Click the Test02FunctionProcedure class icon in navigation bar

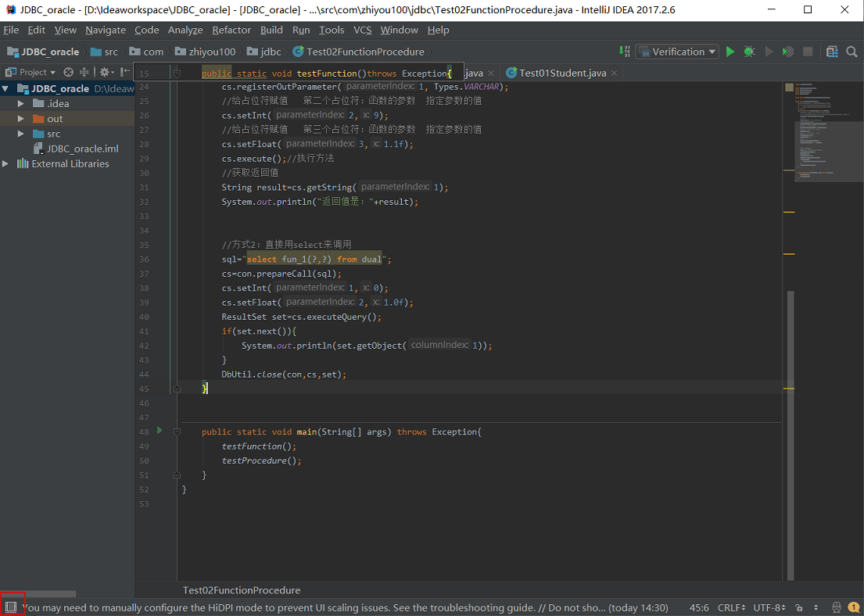[298, 52]
